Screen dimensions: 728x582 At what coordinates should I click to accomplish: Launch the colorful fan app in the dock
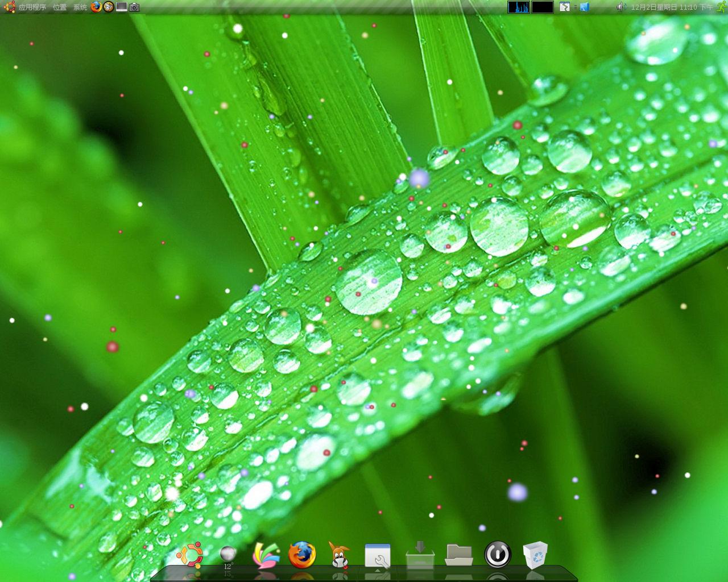(x=266, y=555)
